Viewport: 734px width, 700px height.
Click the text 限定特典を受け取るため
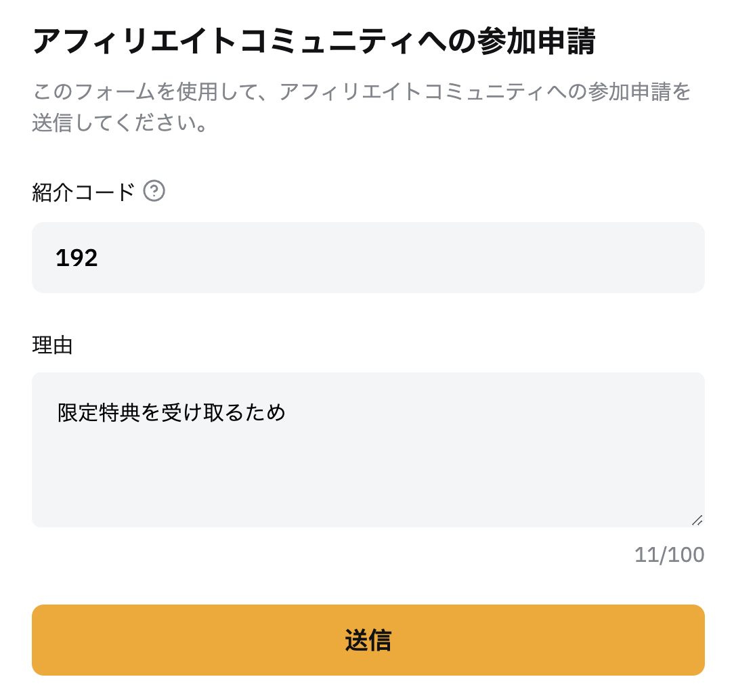[x=171, y=413]
